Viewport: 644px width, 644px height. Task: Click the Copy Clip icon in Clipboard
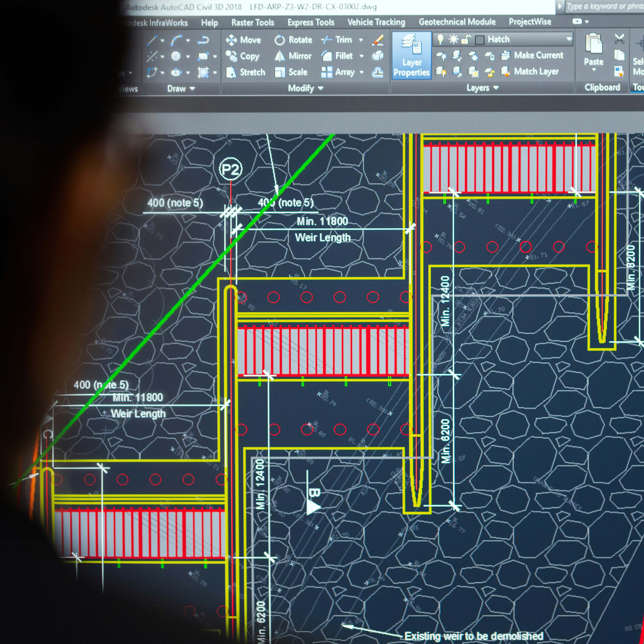tap(619, 55)
